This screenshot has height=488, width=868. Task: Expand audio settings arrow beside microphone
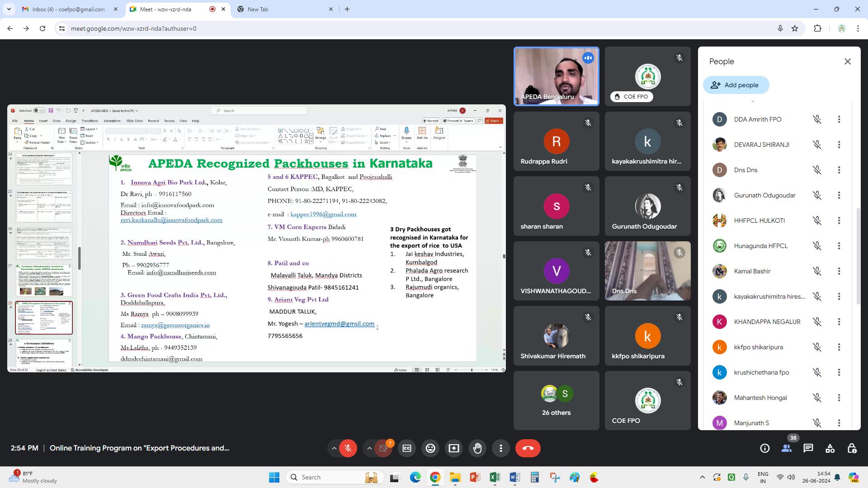tap(334, 448)
